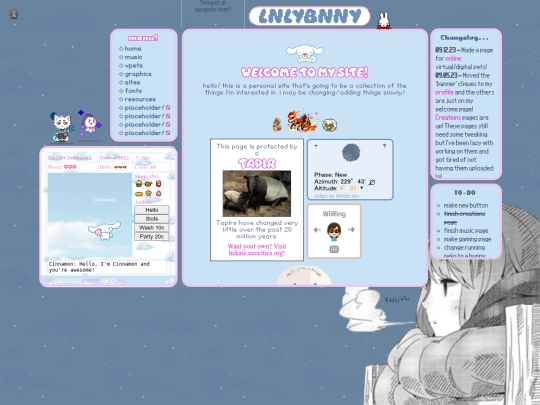Image resolution: width=540 pixels, height=405 pixels.
Task: Click 'make new button' to-do item
Action: point(466,205)
